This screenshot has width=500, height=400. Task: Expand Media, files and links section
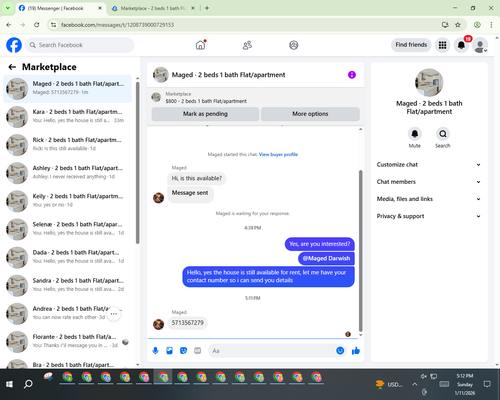click(x=429, y=199)
